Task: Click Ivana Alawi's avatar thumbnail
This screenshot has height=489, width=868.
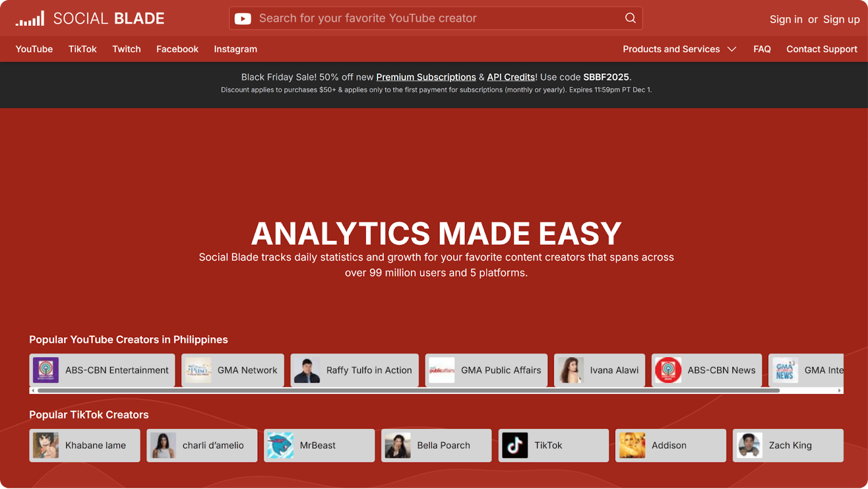Action: 571,370
